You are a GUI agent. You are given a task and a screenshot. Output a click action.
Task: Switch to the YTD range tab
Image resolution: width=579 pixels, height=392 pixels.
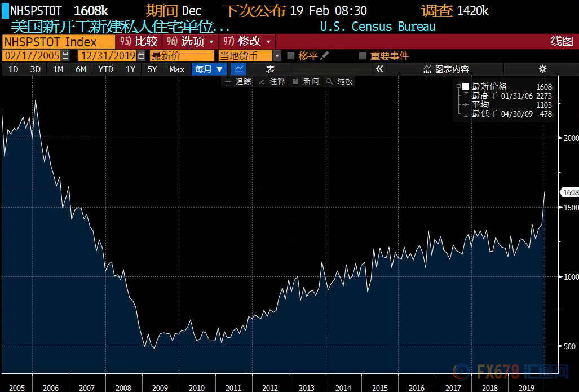(105, 69)
